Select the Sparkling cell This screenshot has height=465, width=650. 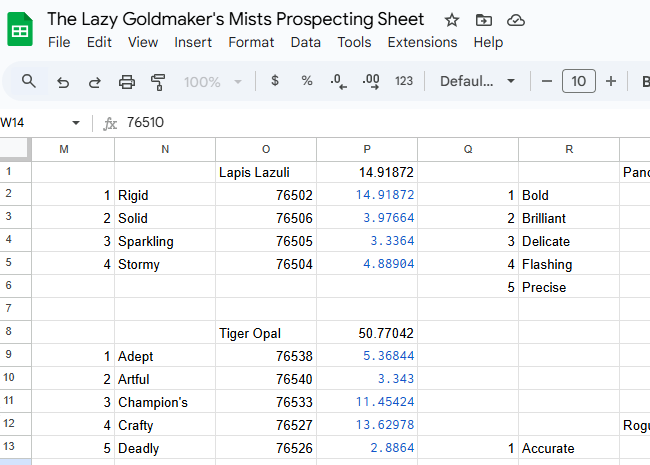(165, 241)
